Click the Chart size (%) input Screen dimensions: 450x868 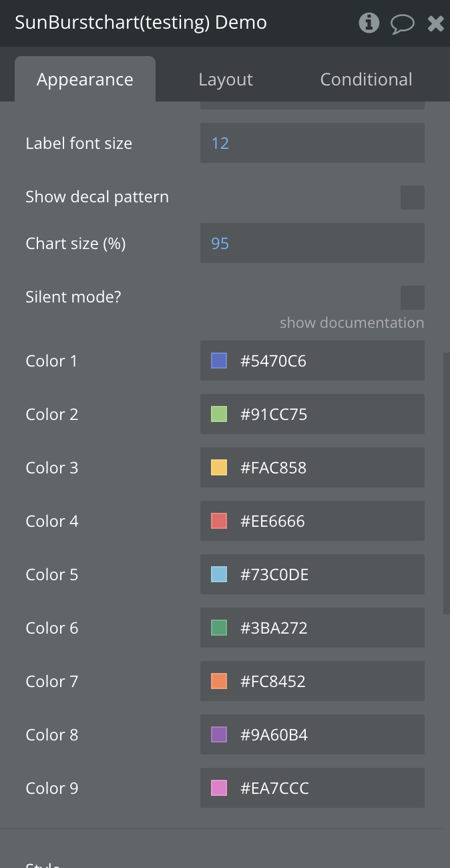coord(312,243)
